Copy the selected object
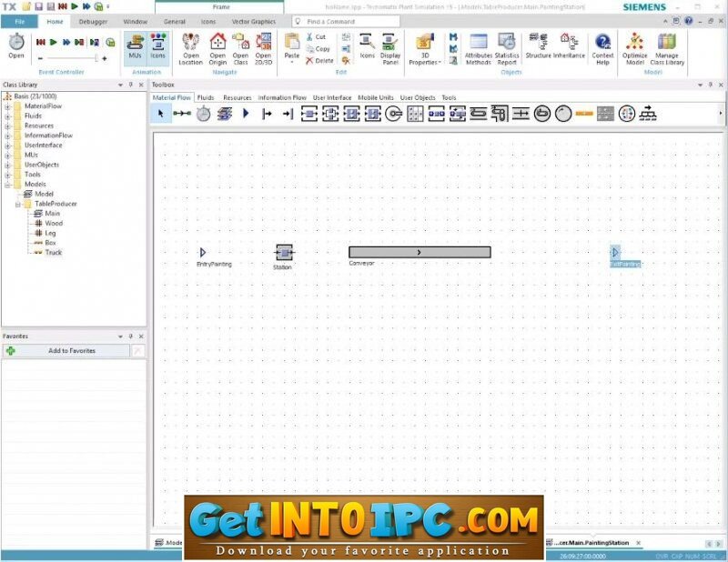 (318, 49)
